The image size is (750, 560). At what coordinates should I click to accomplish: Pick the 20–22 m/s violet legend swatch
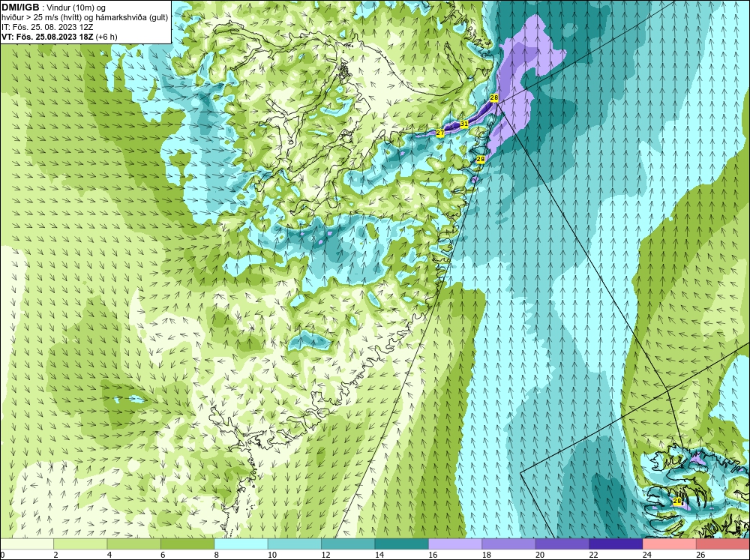coord(562,544)
